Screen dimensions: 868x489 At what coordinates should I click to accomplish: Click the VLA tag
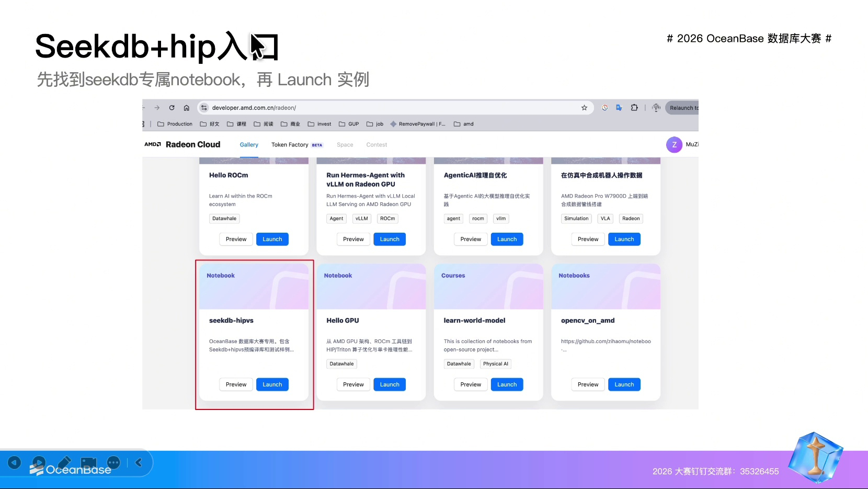(606, 219)
